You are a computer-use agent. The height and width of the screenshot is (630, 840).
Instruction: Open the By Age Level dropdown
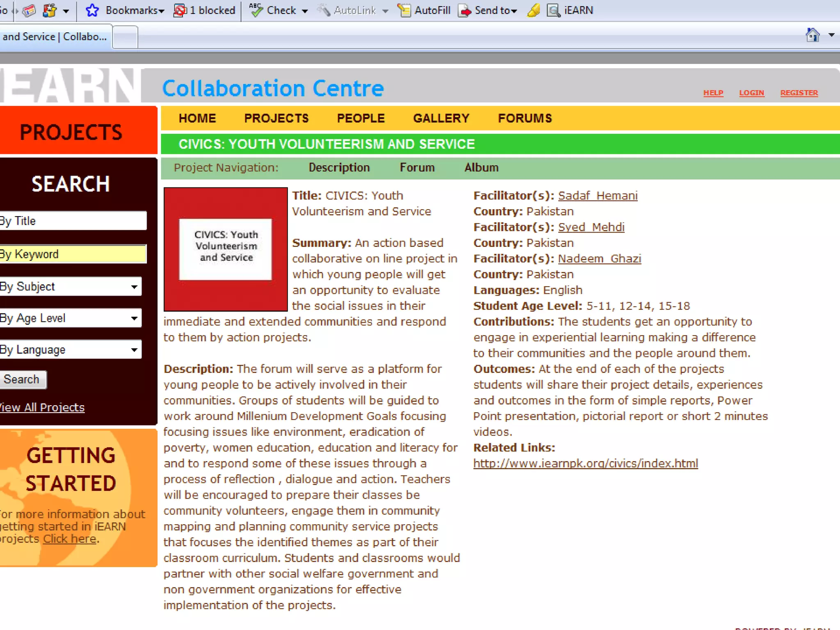click(x=134, y=318)
